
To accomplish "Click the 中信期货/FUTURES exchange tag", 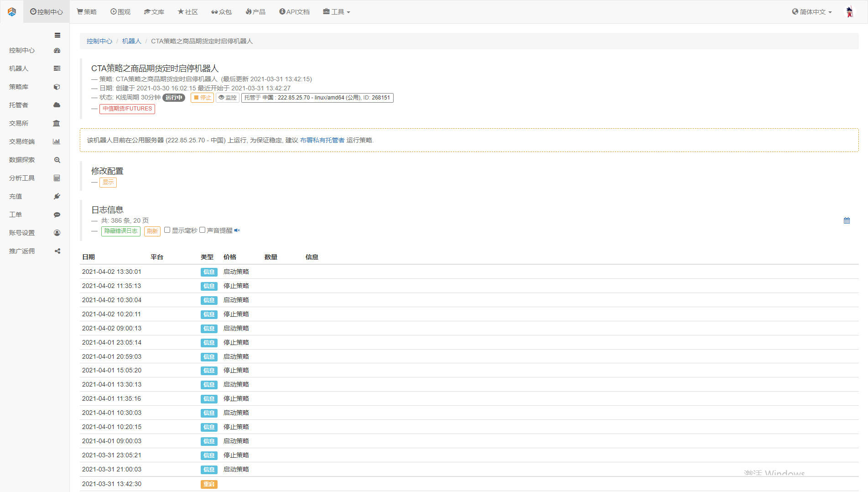I will pos(127,109).
